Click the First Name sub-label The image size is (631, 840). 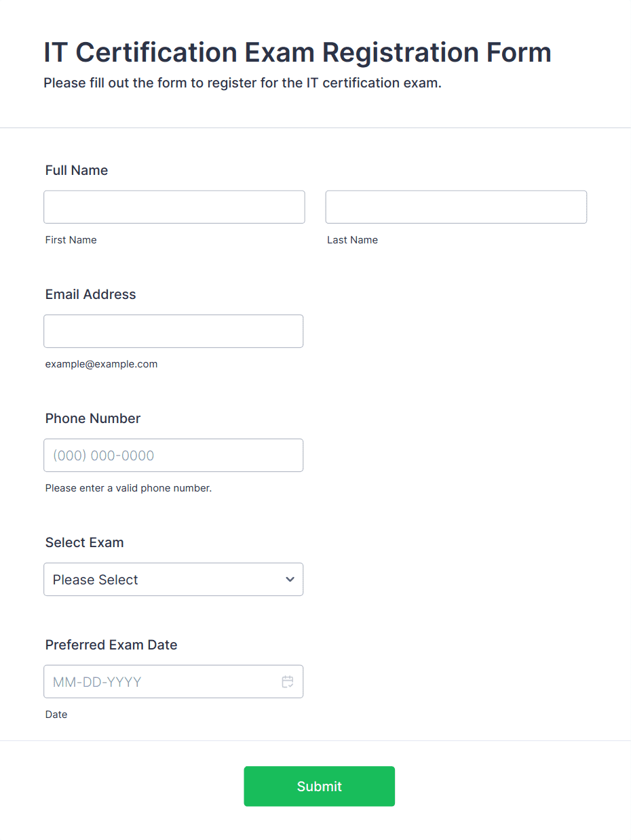coord(71,240)
